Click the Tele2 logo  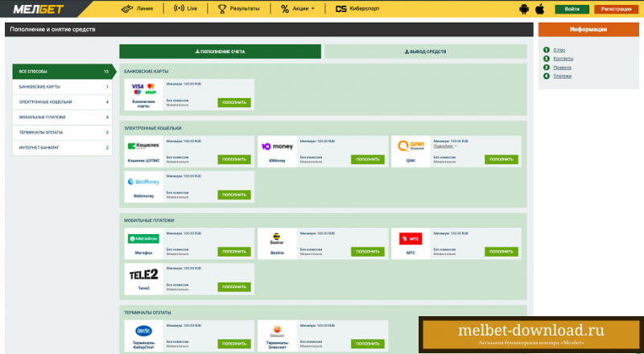pos(143,274)
